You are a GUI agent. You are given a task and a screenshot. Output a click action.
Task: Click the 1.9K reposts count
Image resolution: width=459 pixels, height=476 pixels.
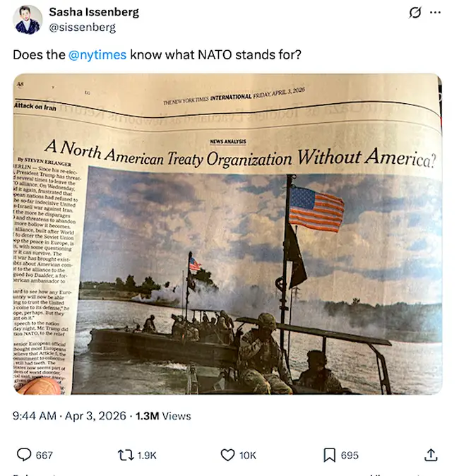point(146,456)
